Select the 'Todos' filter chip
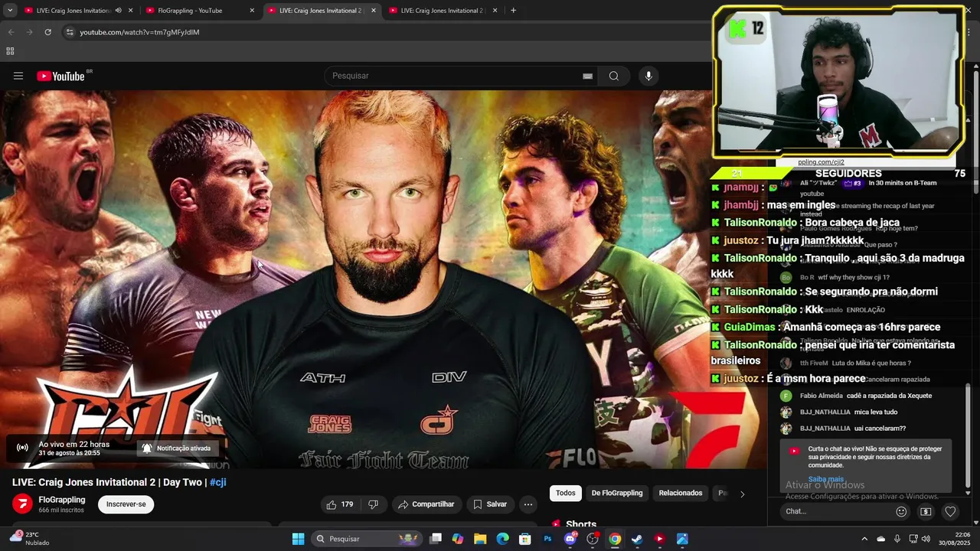The image size is (980, 551). coord(566,494)
